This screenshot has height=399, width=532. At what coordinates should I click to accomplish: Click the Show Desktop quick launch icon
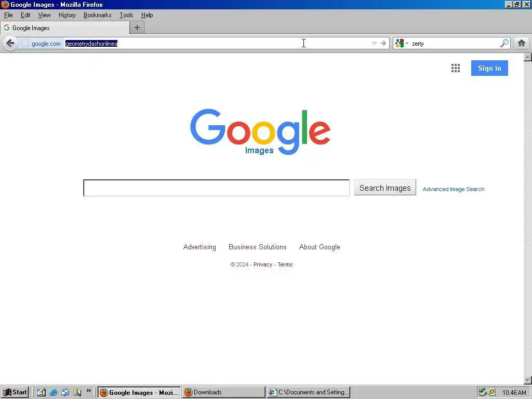(x=42, y=392)
